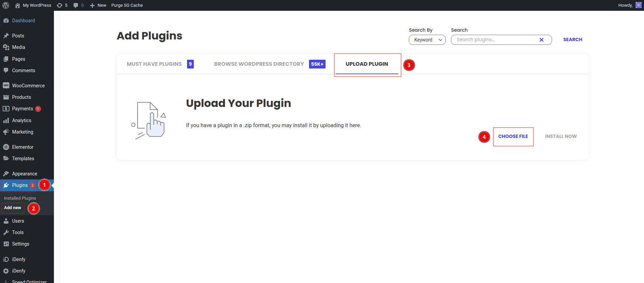Click the iDenfy gear icon
Screen dimensions: 644x283
(x=6, y=271)
